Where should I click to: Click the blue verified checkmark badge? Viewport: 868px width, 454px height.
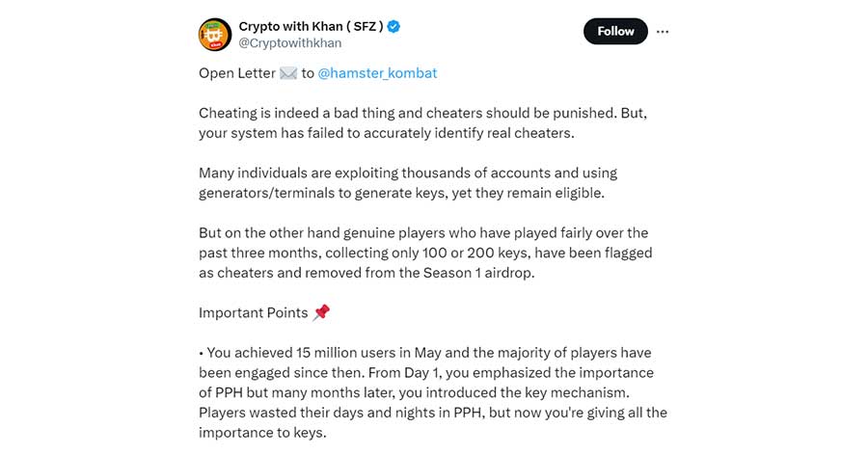pos(393,27)
